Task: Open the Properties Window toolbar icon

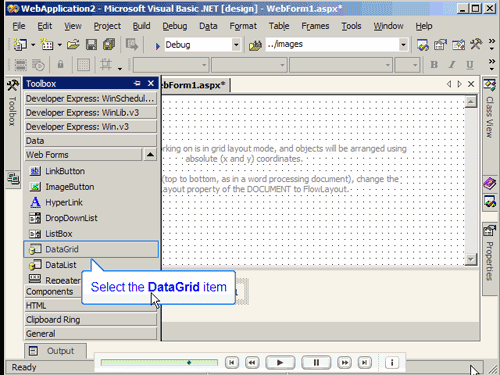Action: (440, 45)
